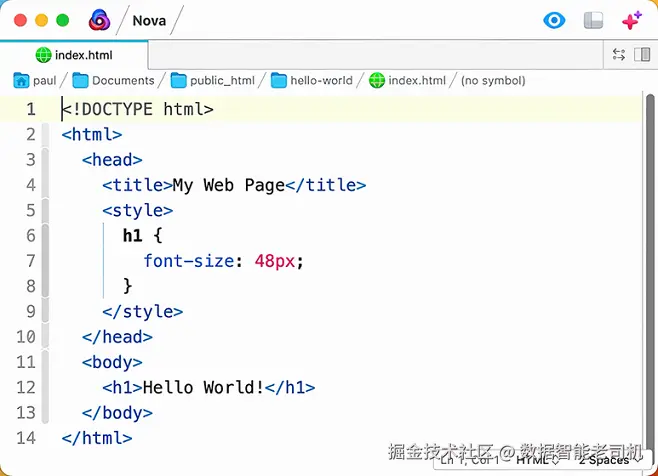Viewport: 658px width, 476px height.
Task: Click the Nova app logo icon
Action: (x=99, y=20)
